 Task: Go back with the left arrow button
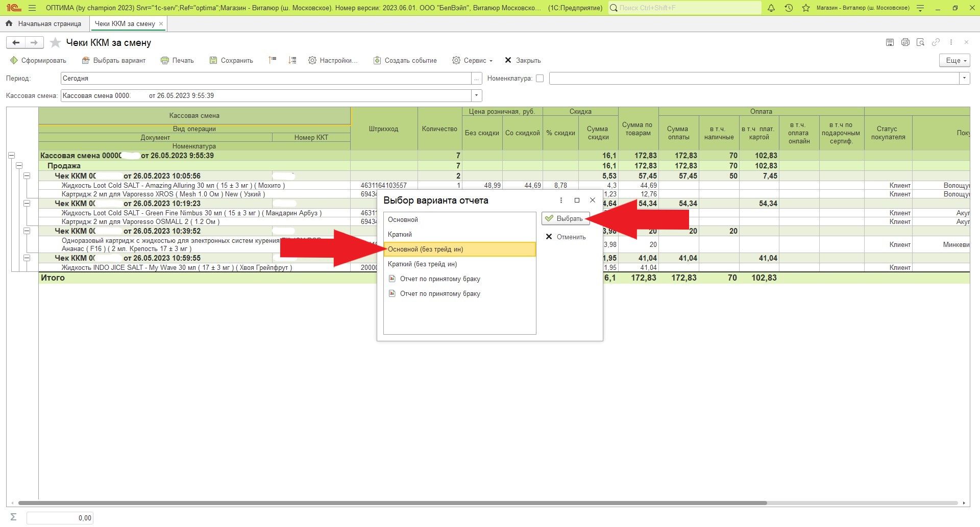16,43
